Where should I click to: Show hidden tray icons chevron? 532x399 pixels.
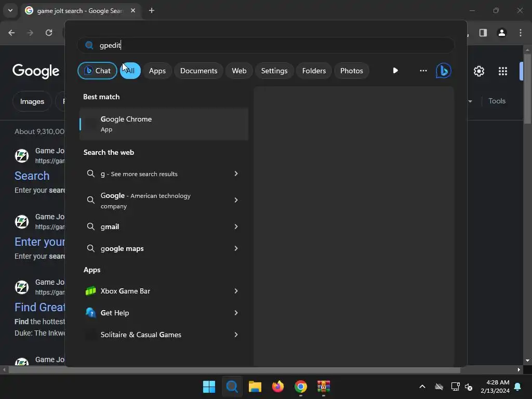(x=422, y=387)
